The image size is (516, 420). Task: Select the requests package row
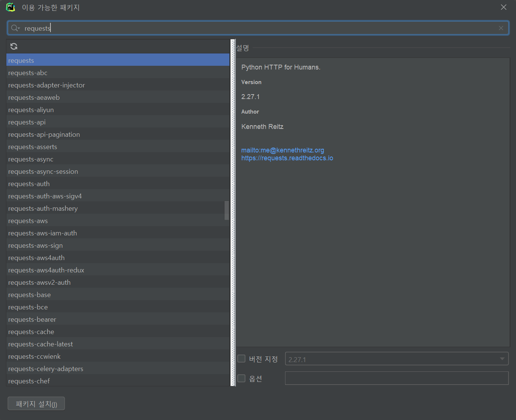(118, 61)
